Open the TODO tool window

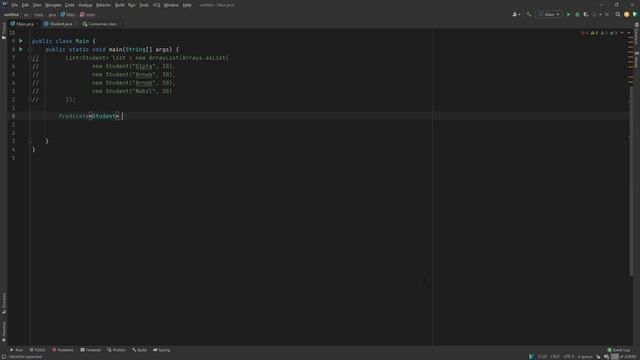click(x=38, y=350)
